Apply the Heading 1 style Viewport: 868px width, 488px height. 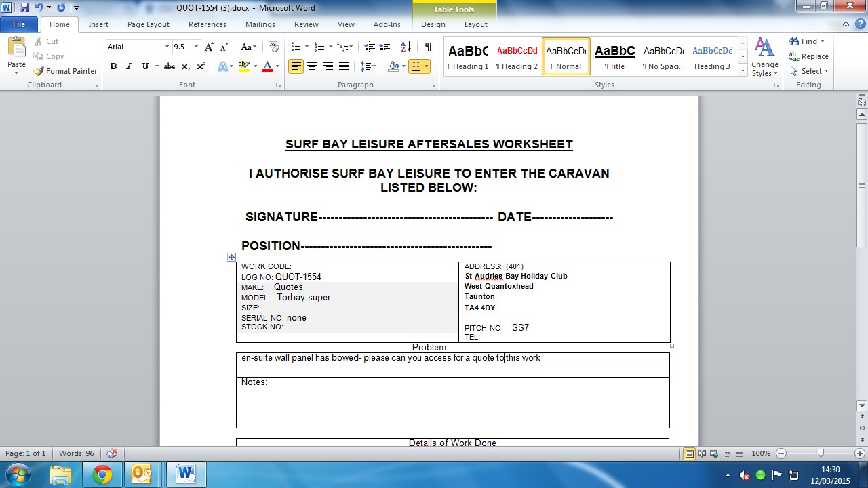click(x=468, y=56)
